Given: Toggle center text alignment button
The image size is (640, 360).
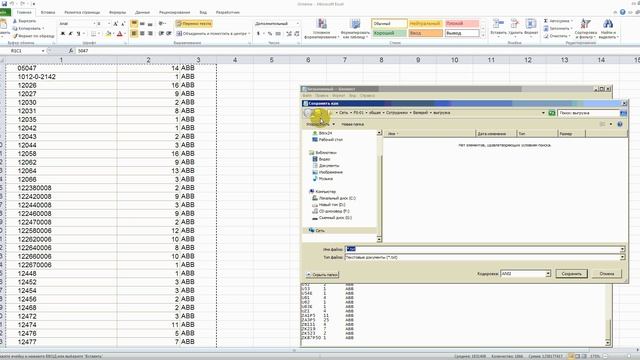Looking at the screenshot, I should tap(142, 33).
